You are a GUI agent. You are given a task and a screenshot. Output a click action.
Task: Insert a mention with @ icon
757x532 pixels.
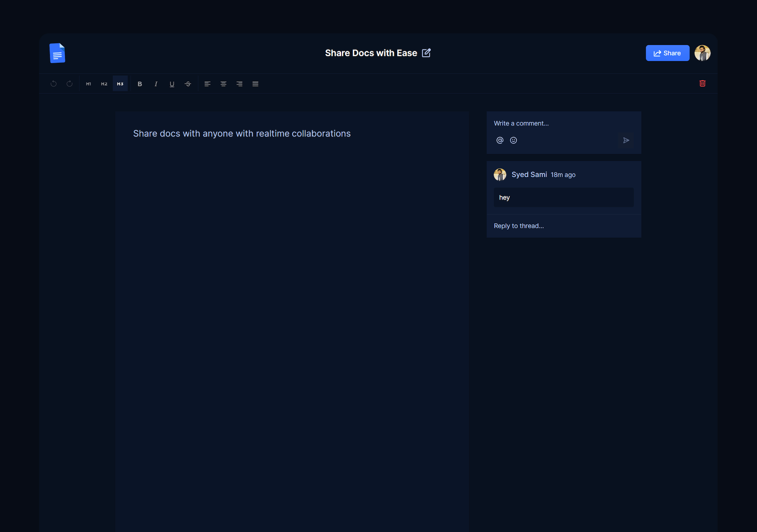coord(500,140)
